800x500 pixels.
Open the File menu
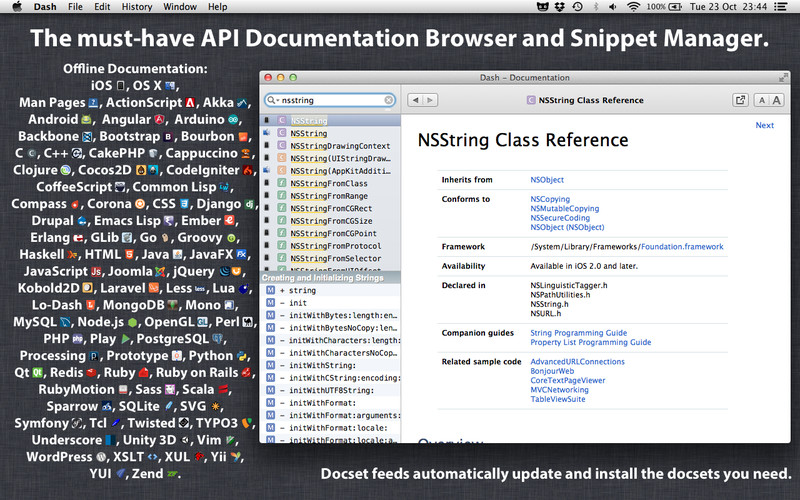point(75,7)
